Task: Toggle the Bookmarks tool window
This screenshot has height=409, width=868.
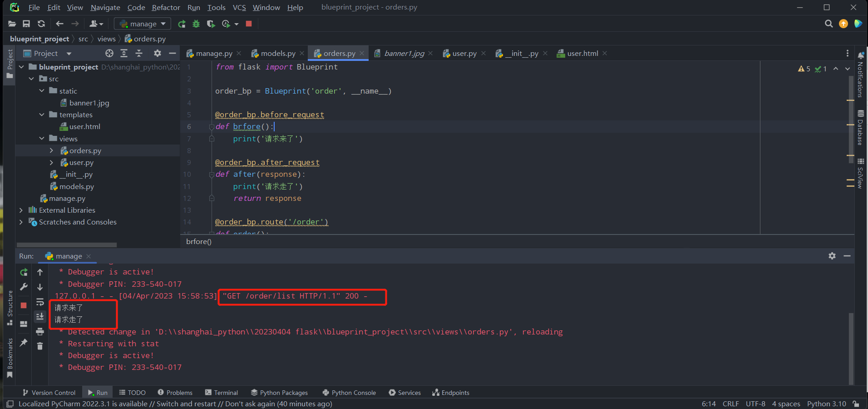Action: coord(10,358)
